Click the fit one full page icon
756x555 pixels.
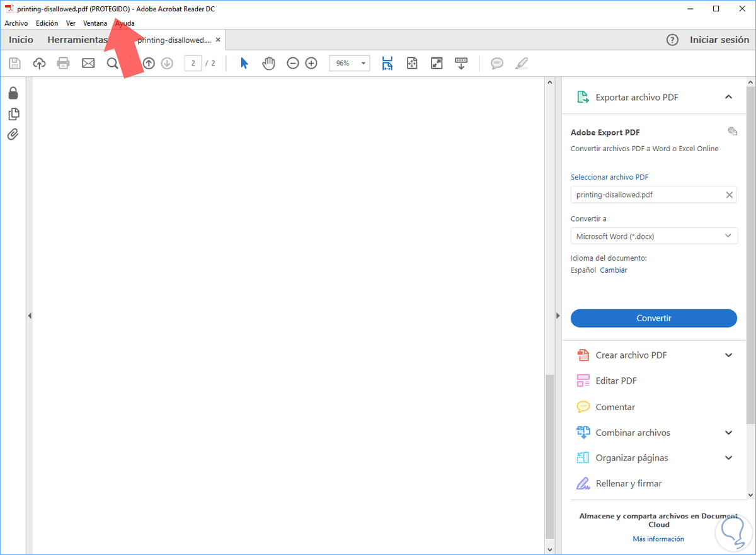tap(412, 64)
